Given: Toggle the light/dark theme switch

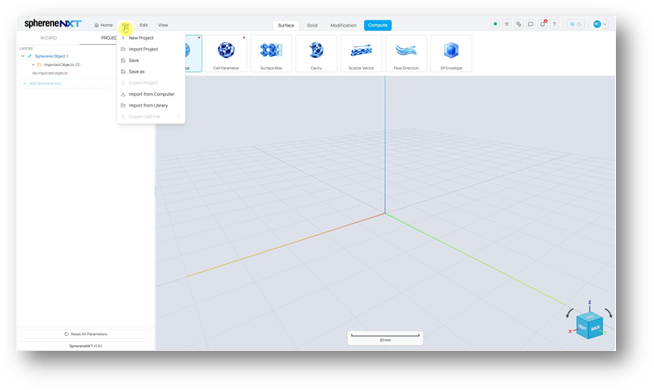Looking at the screenshot, I should coord(576,24).
